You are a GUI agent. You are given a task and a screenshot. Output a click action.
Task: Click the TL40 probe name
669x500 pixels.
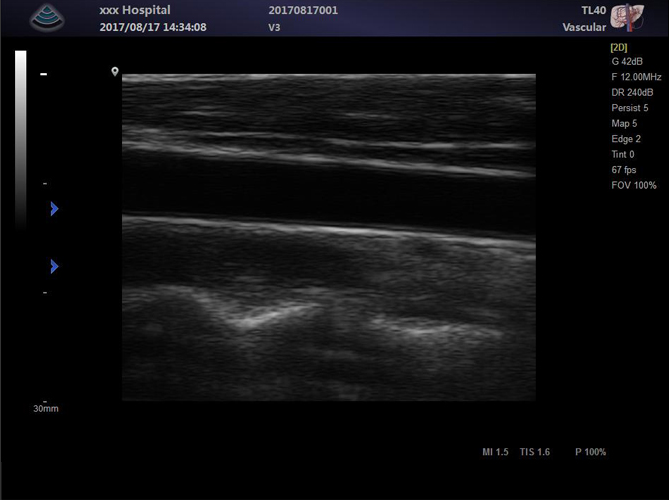[x=593, y=10]
